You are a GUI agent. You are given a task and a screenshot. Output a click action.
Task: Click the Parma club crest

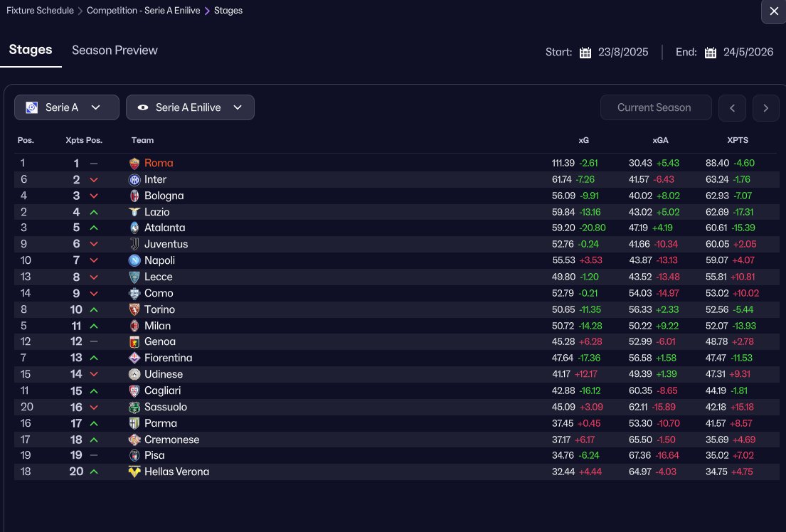coord(134,423)
